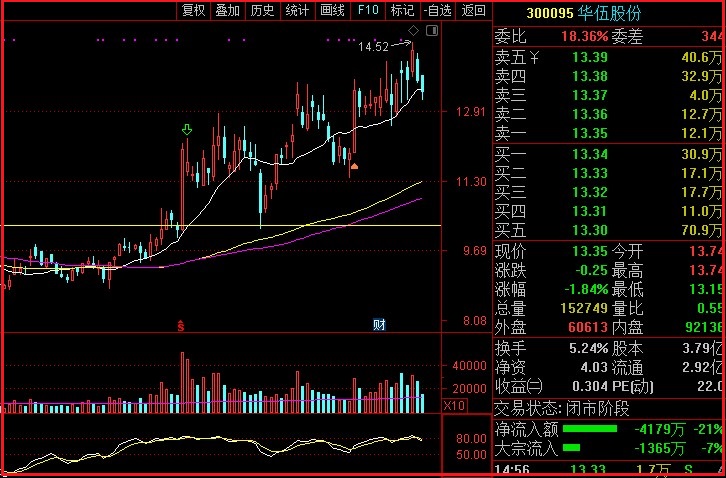Click stock name 华伍股份

pyautogui.click(x=609, y=13)
